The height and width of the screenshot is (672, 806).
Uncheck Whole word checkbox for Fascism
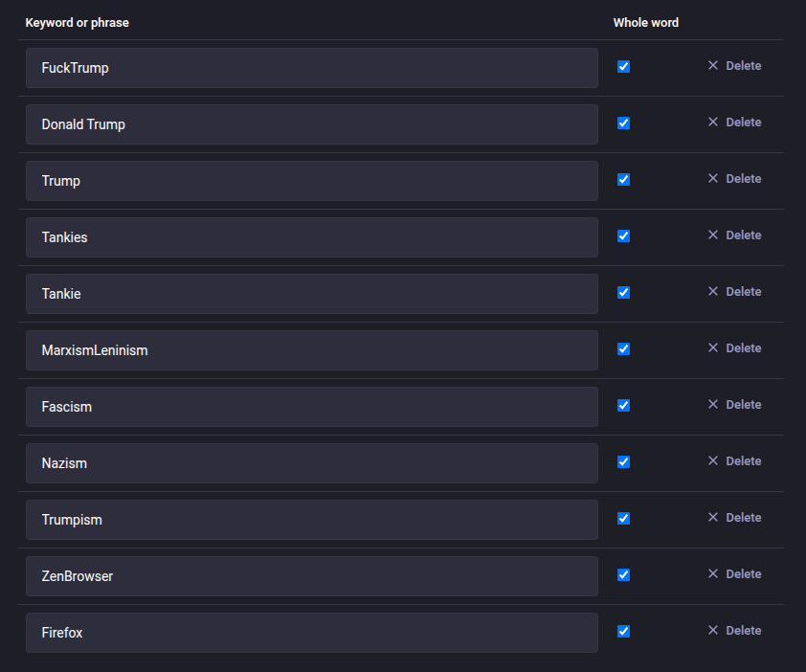623,406
